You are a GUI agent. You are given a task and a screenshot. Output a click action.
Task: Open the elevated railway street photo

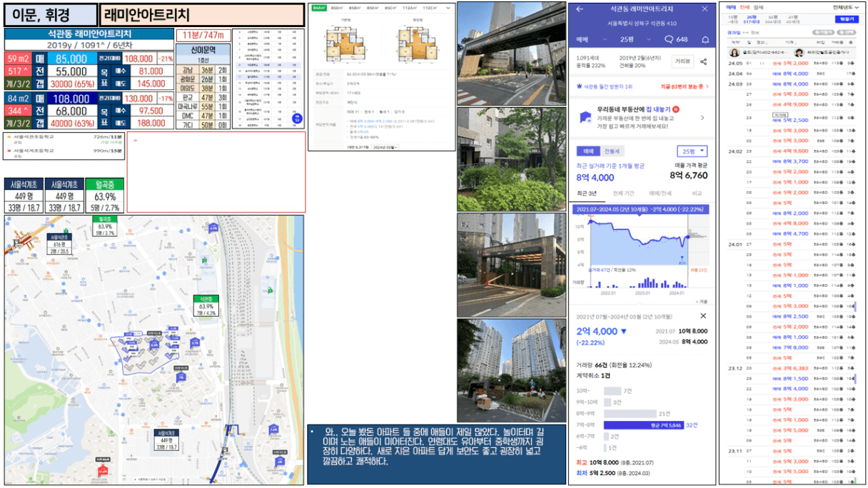pyautogui.click(x=511, y=54)
